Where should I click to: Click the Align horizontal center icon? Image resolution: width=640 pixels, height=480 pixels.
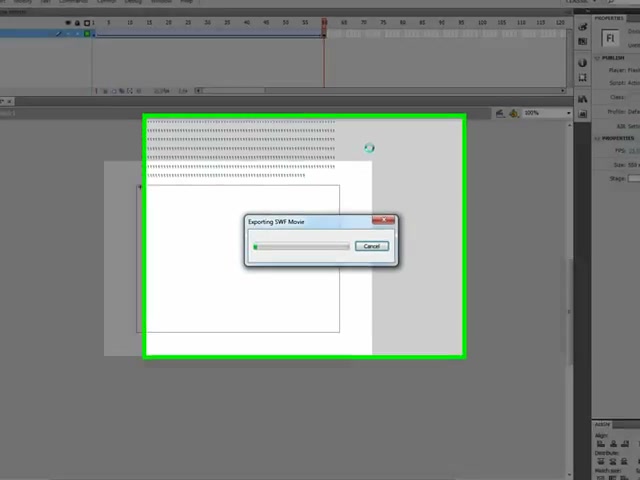613,444
